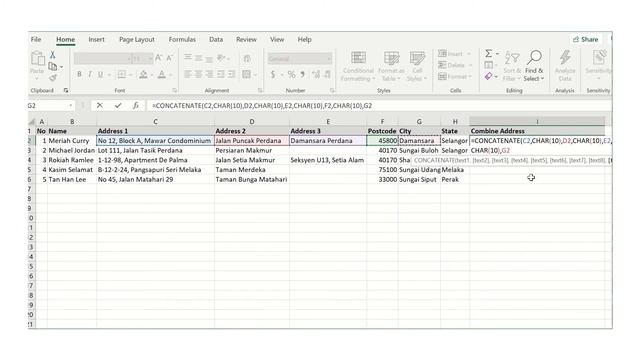The image size is (640, 360).
Task: Open the File tab
Action: tap(36, 40)
